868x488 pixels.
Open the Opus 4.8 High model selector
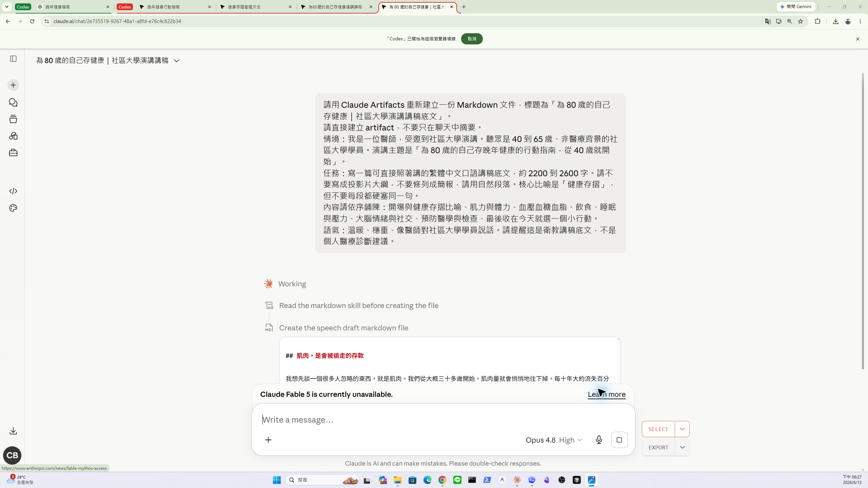tap(554, 440)
